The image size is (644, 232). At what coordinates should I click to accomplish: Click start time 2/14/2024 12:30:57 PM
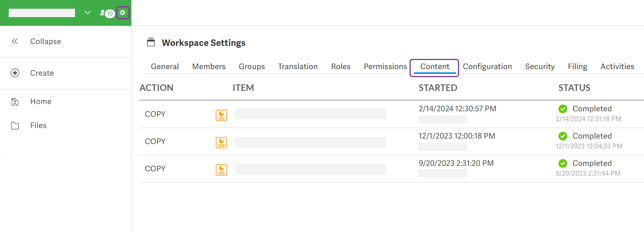[x=457, y=109]
